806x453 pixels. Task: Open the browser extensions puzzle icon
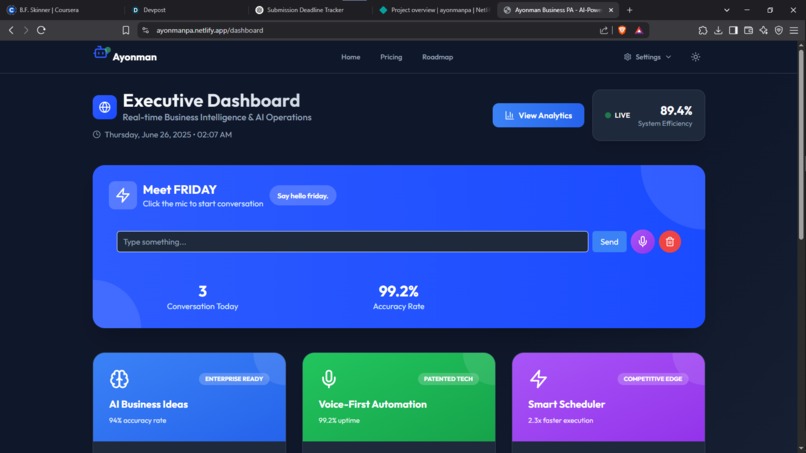click(x=703, y=30)
